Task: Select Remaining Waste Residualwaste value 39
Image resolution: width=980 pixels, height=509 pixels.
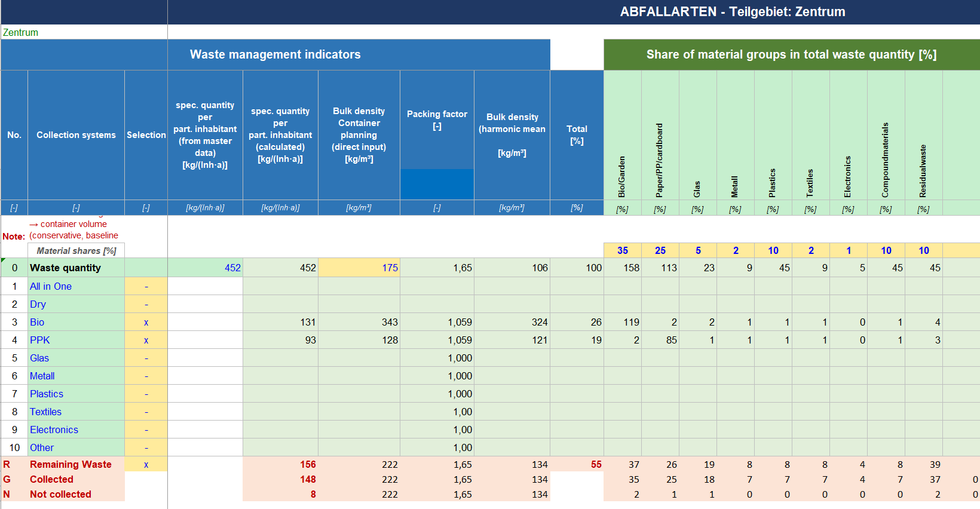Action: click(924, 464)
